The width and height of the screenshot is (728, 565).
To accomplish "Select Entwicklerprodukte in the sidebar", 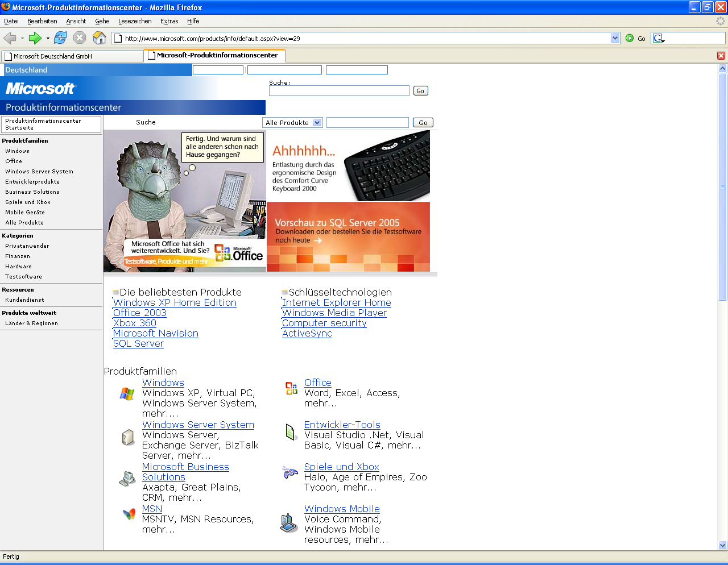I will point(32,182).
